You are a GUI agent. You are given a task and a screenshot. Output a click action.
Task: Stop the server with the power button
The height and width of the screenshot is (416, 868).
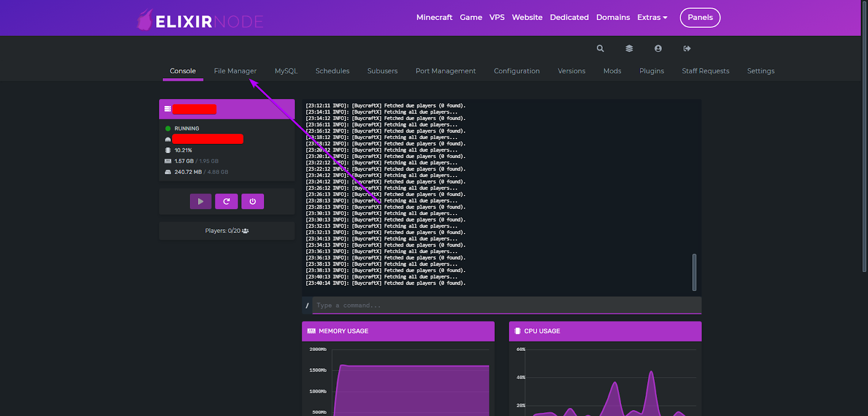pos(253,201)
